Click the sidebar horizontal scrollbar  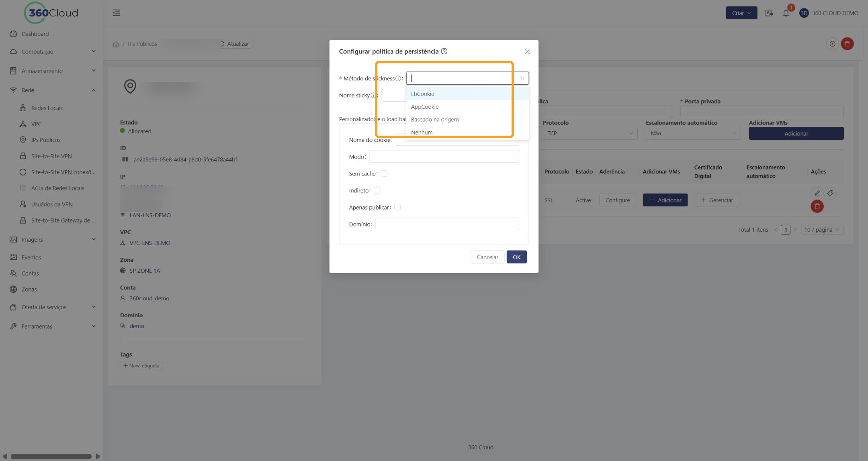click(51, 457)
